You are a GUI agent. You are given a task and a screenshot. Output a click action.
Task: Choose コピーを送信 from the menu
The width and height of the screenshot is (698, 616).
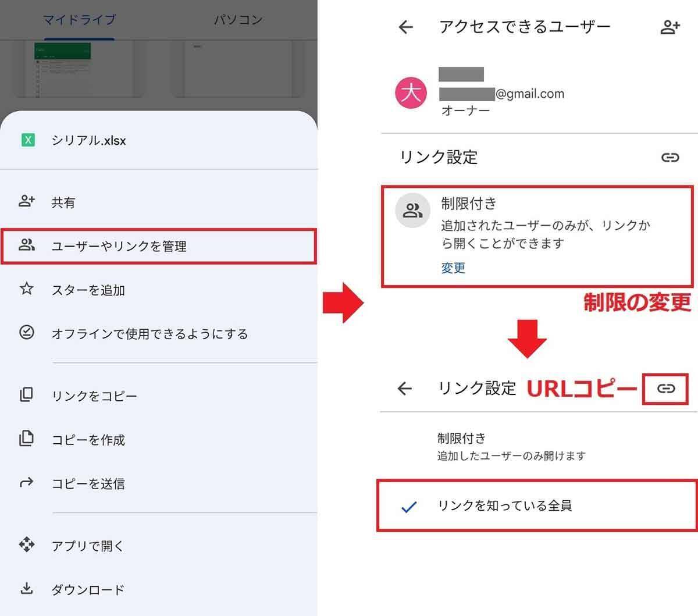pos(88,483)
